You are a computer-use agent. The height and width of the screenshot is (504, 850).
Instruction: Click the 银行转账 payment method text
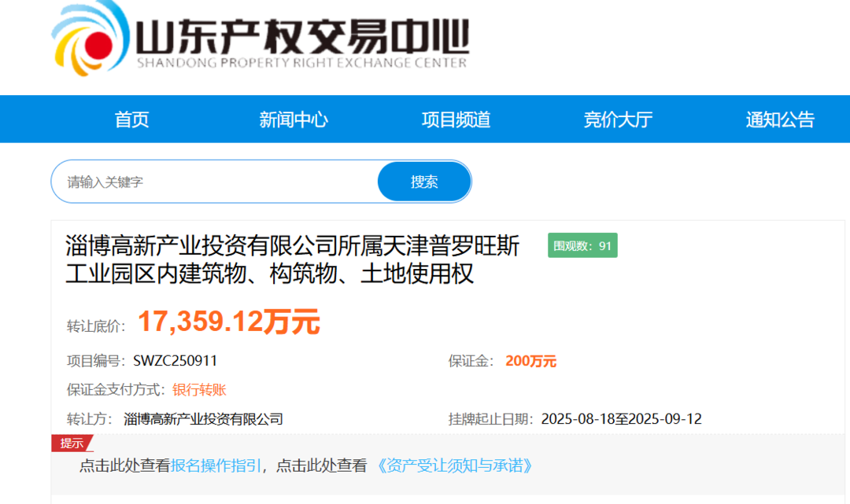coord(199,390)
